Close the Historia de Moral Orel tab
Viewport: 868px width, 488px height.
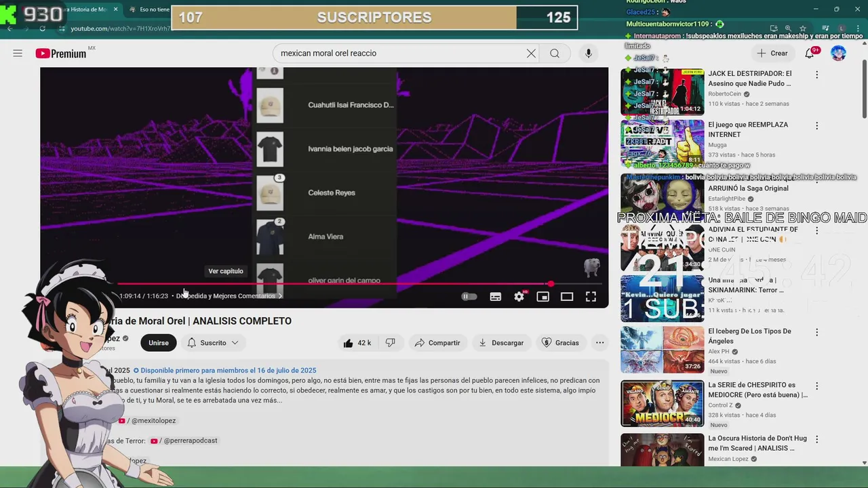pyautogui.click(x=115, y=9)
